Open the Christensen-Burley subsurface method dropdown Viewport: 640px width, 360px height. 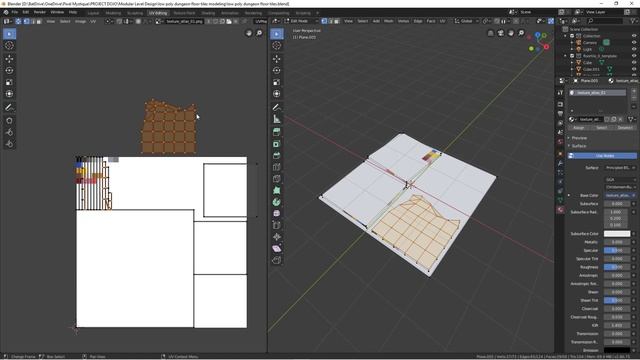pos(620,187)
